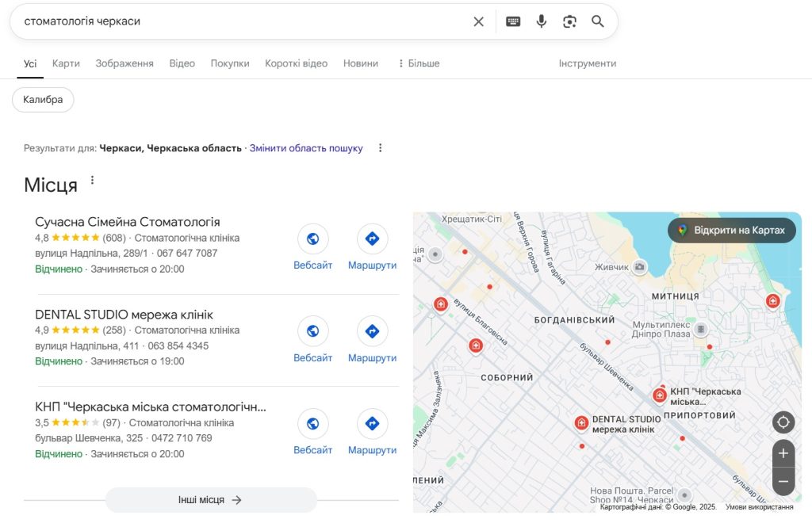
Task: Open search by image (Lens) icon
Action: tap(569, 21)
